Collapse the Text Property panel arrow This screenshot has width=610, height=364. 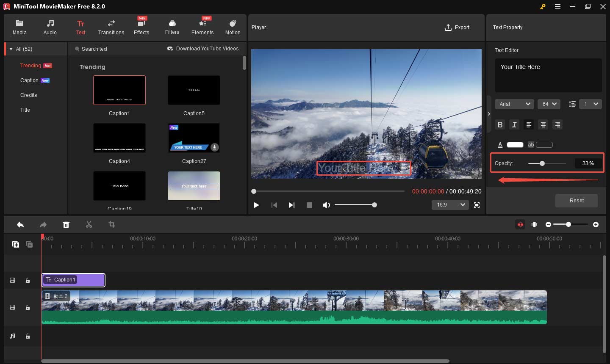click(x=489, y=114)
